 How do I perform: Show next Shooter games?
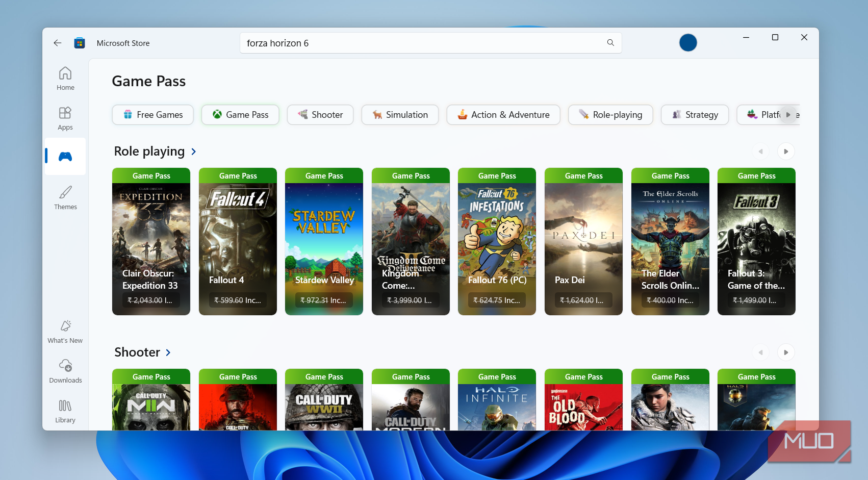point(786,352)
